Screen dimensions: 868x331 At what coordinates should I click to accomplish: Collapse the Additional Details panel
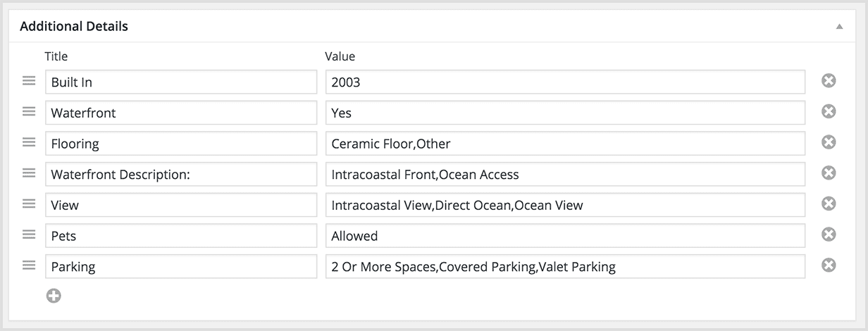click(839, 27)
